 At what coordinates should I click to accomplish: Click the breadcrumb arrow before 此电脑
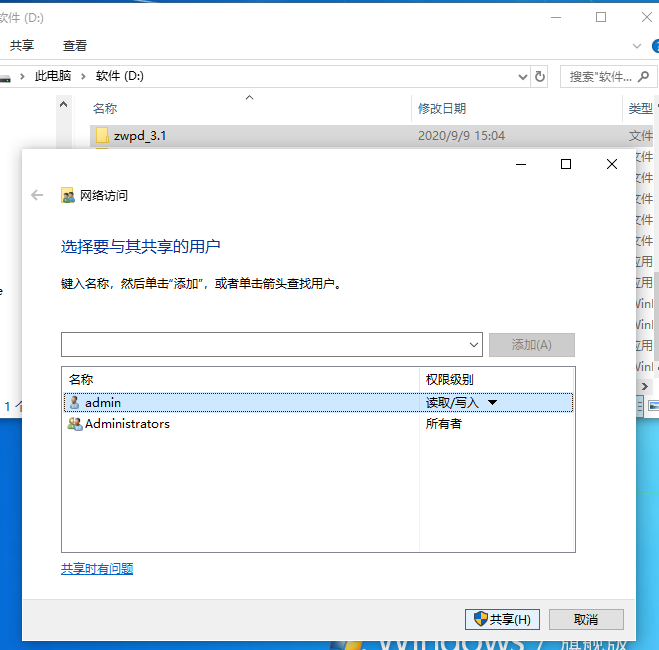22,76
